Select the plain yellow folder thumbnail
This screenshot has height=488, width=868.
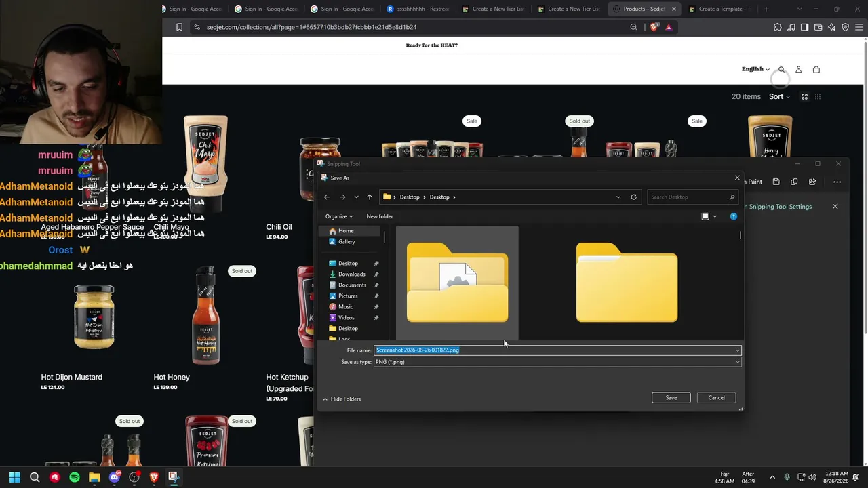pyautogui.click(x=627, y=283)
